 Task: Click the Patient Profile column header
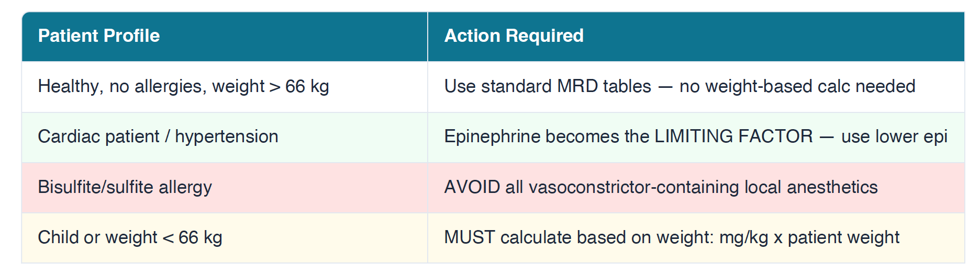pos(99,36)
